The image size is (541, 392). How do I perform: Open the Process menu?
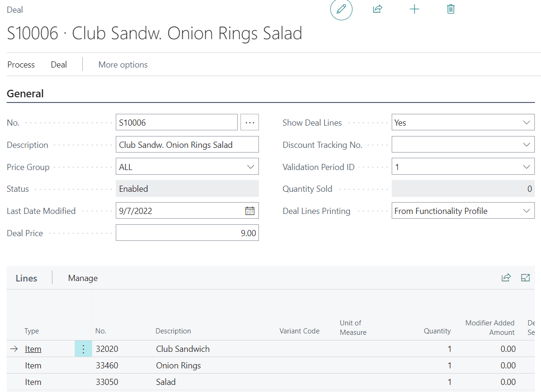(x=21, y=65)
